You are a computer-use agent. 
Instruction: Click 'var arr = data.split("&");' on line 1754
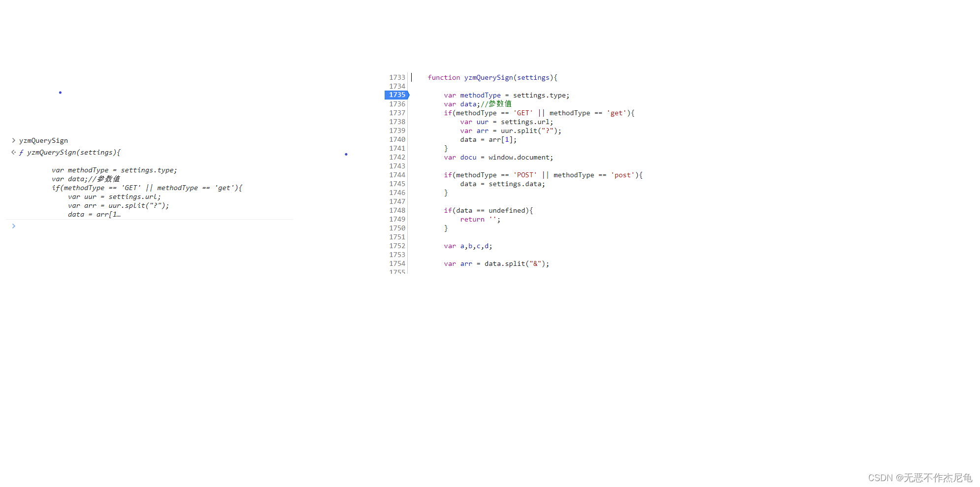(x=496, y=263)
